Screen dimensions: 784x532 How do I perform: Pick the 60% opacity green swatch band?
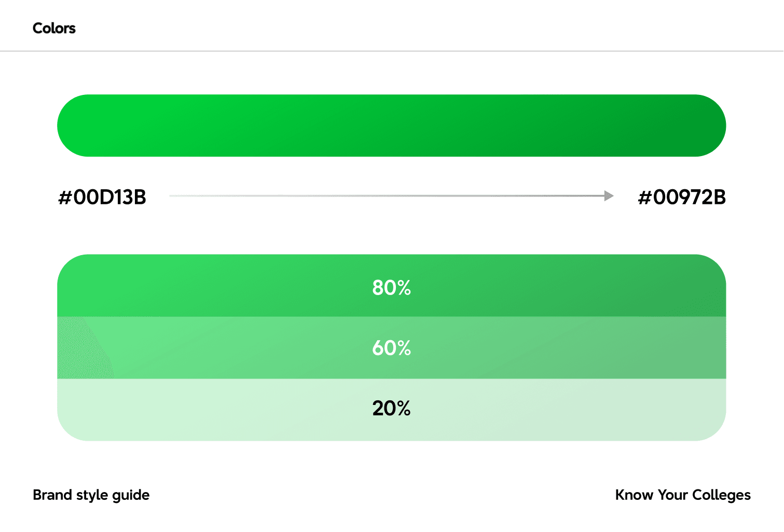(x=391, y=348)
